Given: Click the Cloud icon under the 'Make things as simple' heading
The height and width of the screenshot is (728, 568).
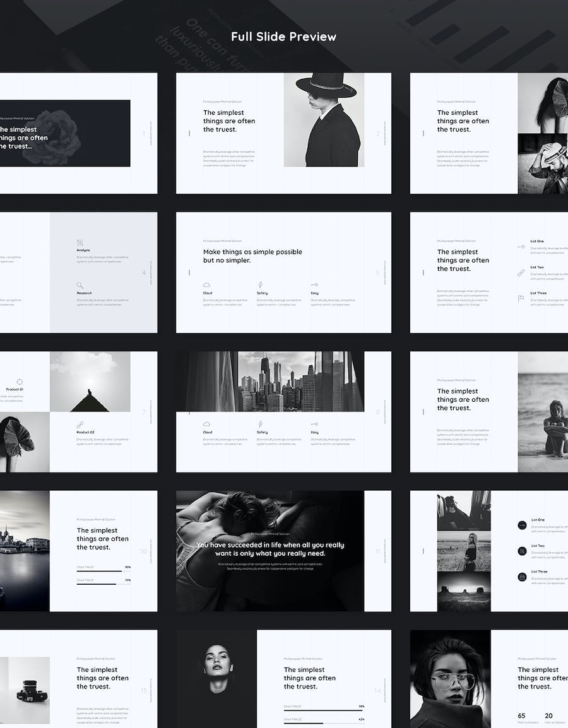Looking at the screenshot, I should [x=206, y=285].
